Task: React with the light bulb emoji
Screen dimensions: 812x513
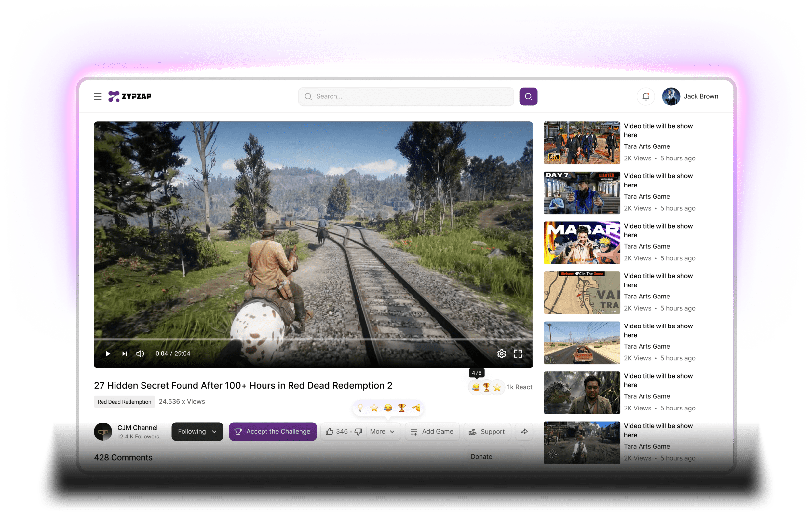Action: [x=360, y=408]
